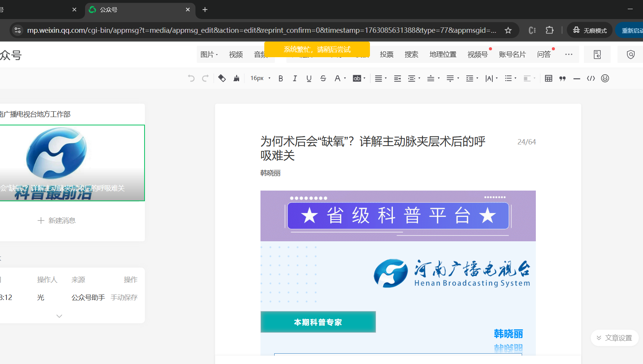Click 手动保存 in history row

(x=124, y=297)
